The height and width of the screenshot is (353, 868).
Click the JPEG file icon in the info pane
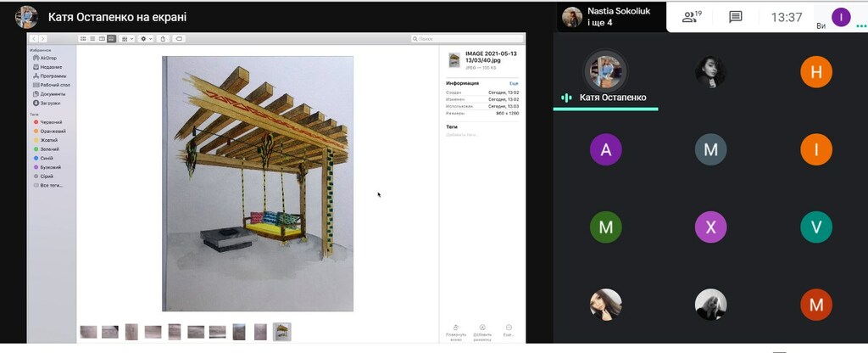click(454, 60)
